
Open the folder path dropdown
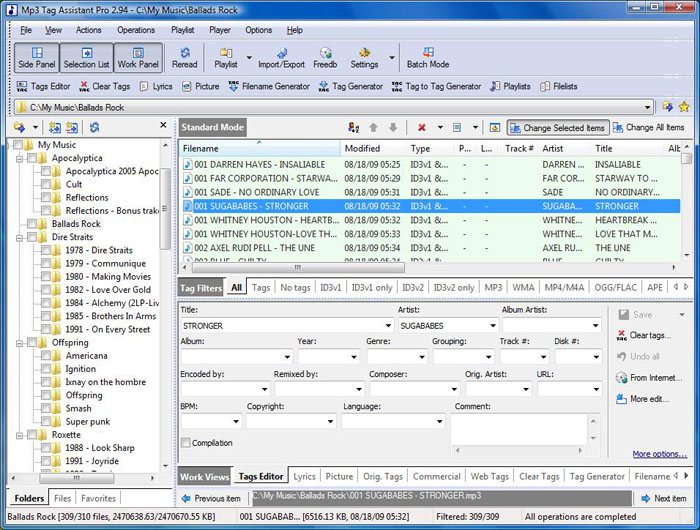650,106
